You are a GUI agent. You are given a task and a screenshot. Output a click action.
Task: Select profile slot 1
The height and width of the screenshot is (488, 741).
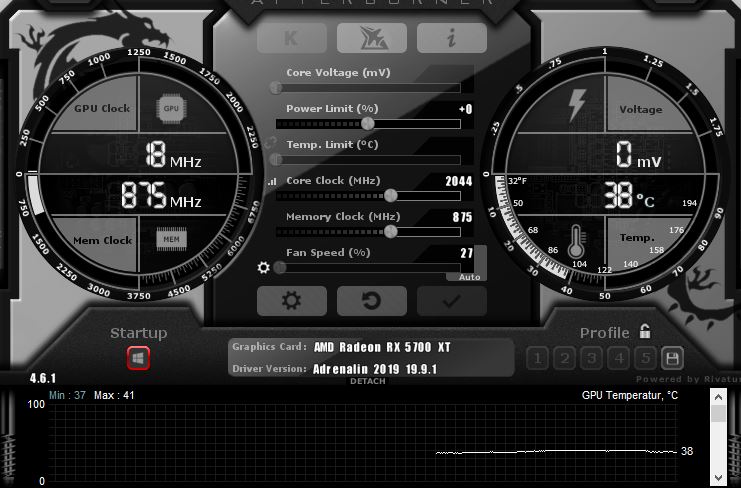537,359
